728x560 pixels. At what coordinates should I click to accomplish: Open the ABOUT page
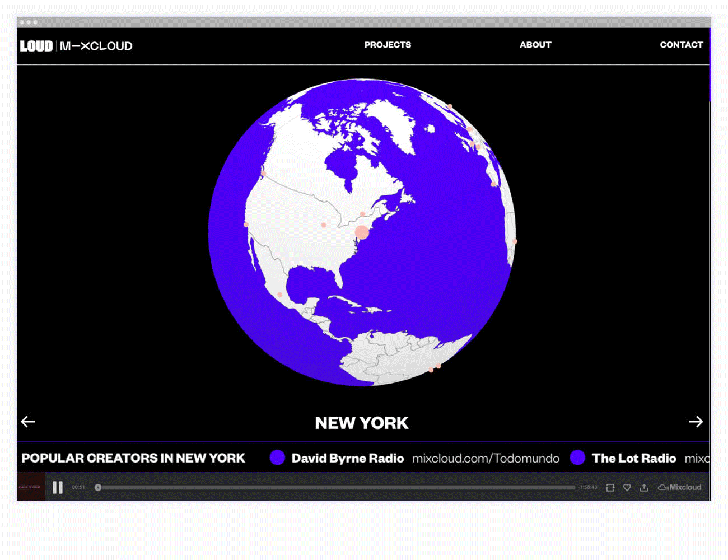point(535,45)
